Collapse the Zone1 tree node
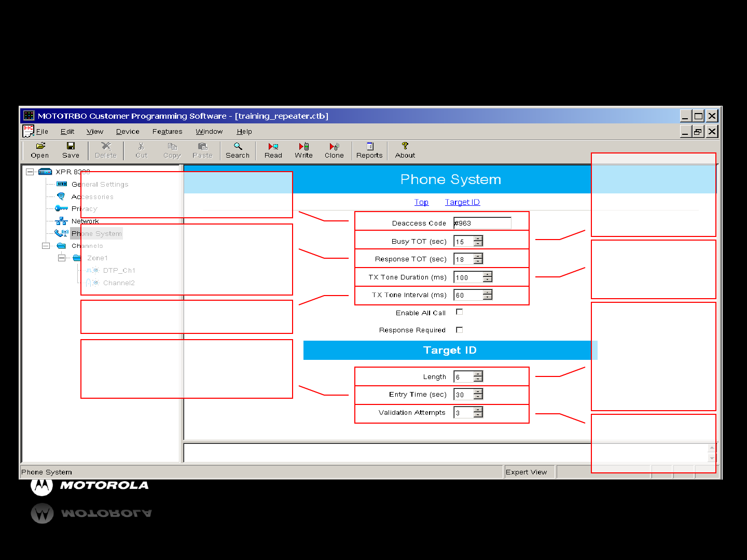Image resolution: width=747 pixels, height=560 pixels. tap(62, 258)
